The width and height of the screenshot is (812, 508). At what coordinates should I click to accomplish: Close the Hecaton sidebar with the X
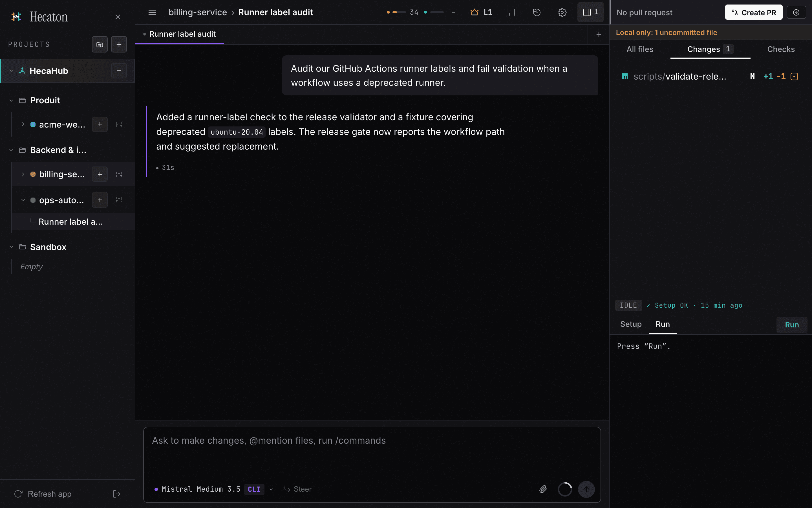(118, 17)
